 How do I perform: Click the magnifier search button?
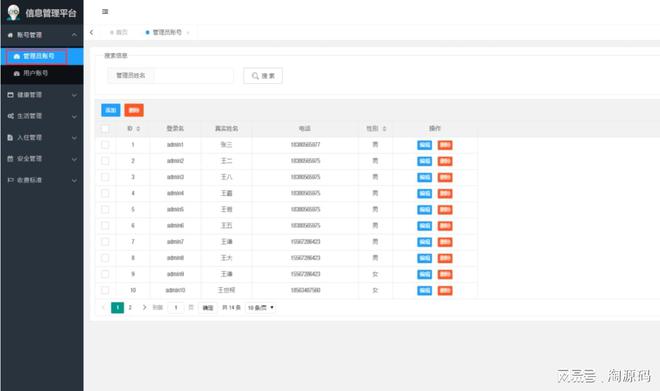coord(263,76)
